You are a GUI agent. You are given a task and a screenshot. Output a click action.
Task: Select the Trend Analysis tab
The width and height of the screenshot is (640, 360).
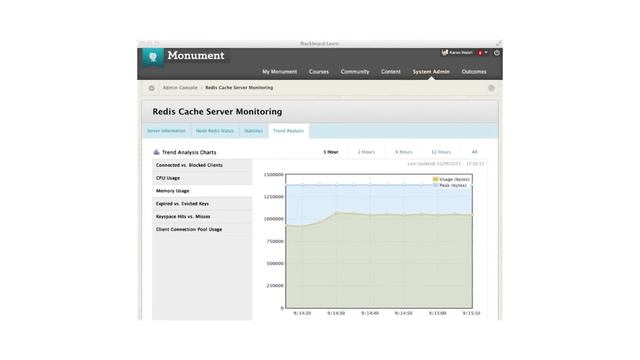tap(289, 131)
